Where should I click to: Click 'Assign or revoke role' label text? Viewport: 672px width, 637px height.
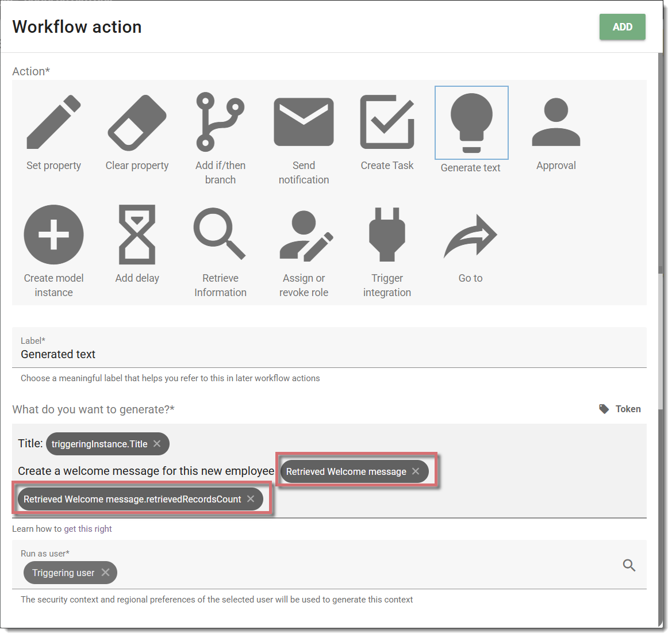(x=304, y=285)
